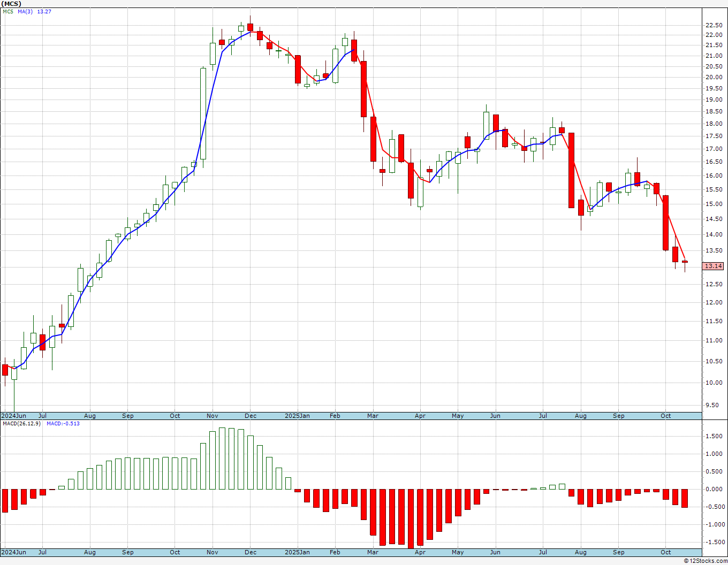
Task: Select the 18.50 price axis label
Action: [713, 111]
